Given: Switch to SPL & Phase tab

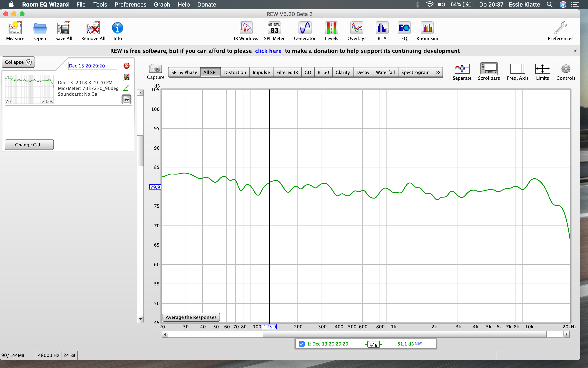Looking at the screenshot, I should pyautogui.click(x=184, y=72).
